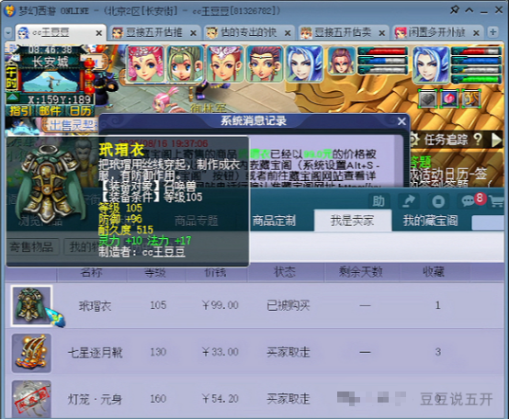Click the ￥54.20 price cell
This screenshot has height=420, width=509.
(221, 399)
